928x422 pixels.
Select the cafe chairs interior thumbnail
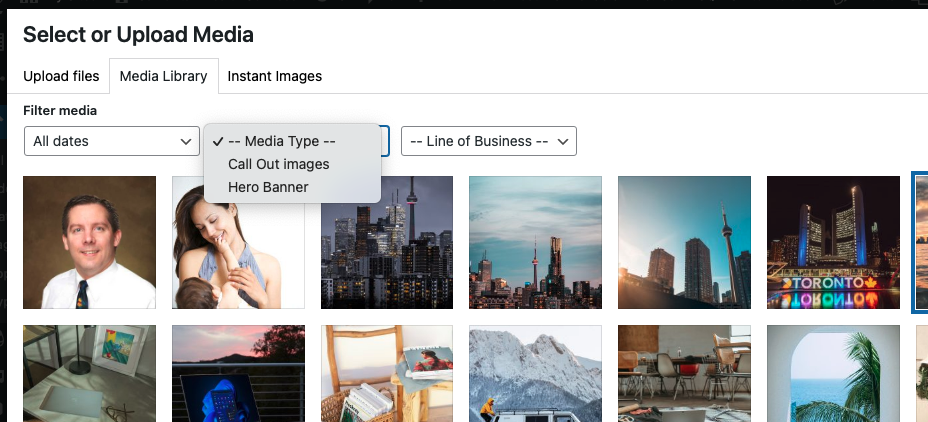pyautogui.click(x=684, y=373)
